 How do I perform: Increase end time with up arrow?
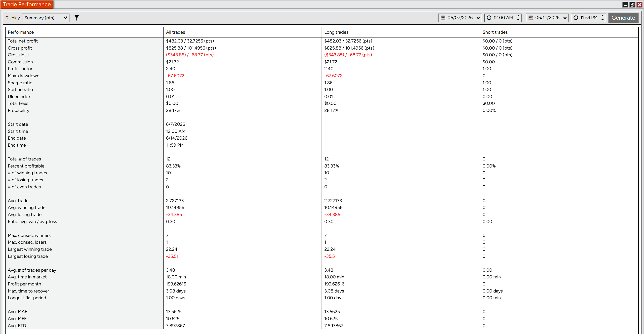click(602, 16)
